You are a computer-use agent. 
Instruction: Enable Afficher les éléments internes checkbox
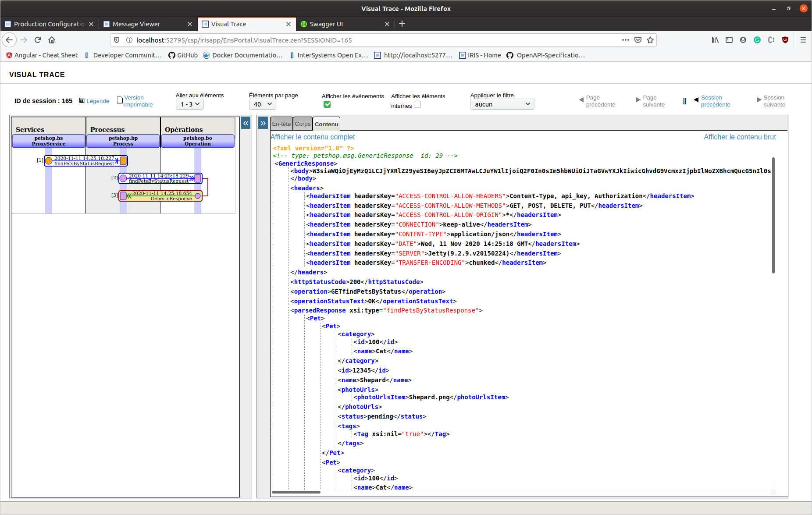click(417, 104)
